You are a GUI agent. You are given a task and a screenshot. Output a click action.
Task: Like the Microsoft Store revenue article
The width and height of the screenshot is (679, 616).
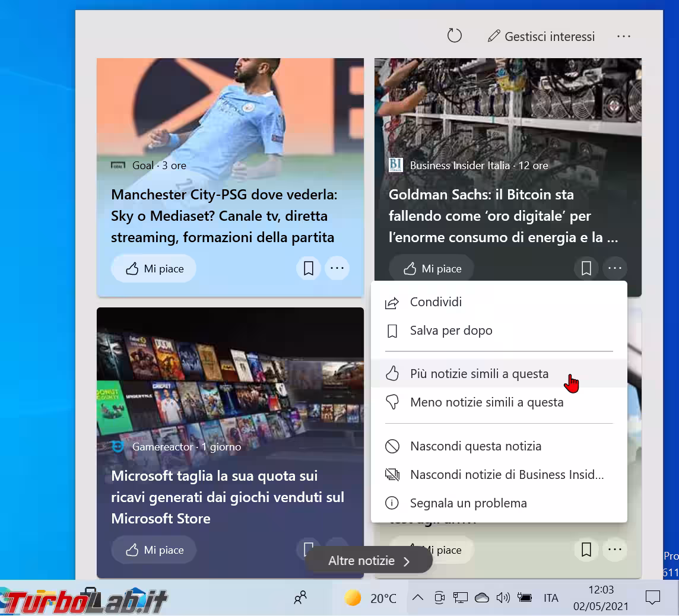tap(154, 550)
